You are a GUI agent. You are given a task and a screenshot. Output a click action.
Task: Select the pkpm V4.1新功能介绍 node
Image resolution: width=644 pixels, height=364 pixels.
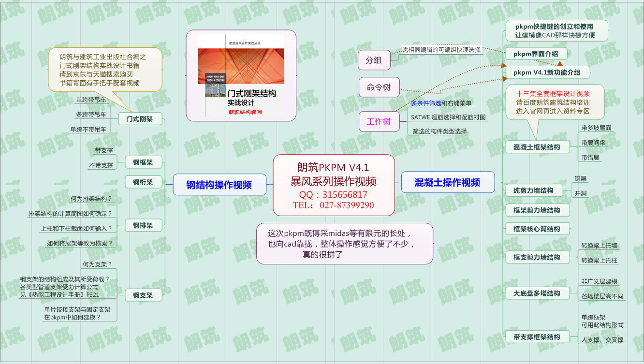coord(547,73)
